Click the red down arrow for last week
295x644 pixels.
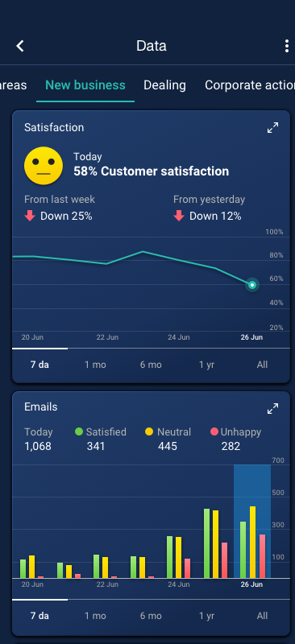click(30, 216)
